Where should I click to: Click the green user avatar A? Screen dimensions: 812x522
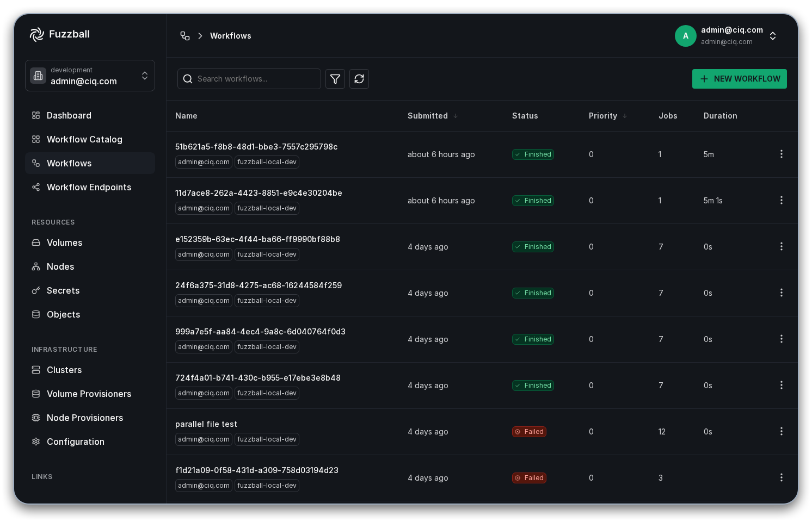coord(686,36)
